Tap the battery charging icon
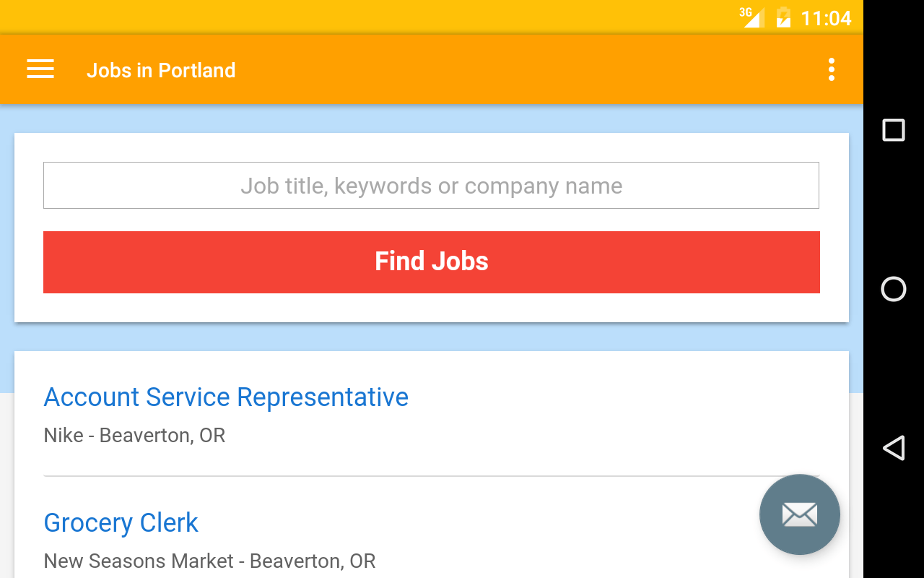Screen dimensions: 924x578 pyautogui.click(x=783, y=17)
